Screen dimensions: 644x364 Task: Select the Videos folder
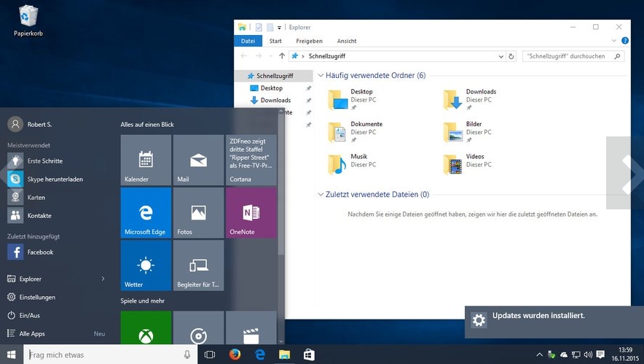(x=468, y=165)
